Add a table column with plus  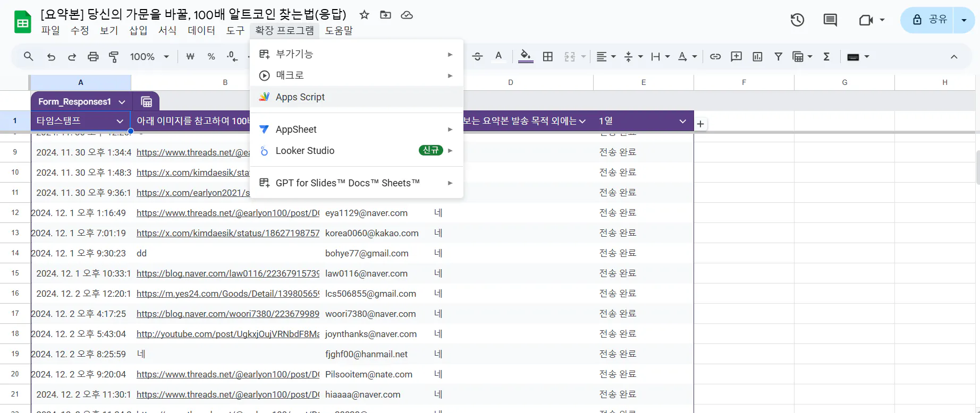point(700,124)
